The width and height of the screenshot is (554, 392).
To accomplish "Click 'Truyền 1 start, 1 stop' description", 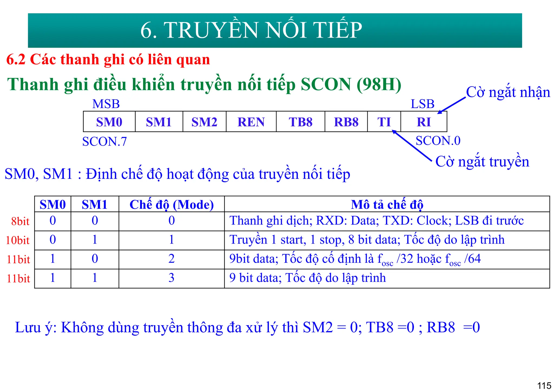I will (x=367, y=240).
